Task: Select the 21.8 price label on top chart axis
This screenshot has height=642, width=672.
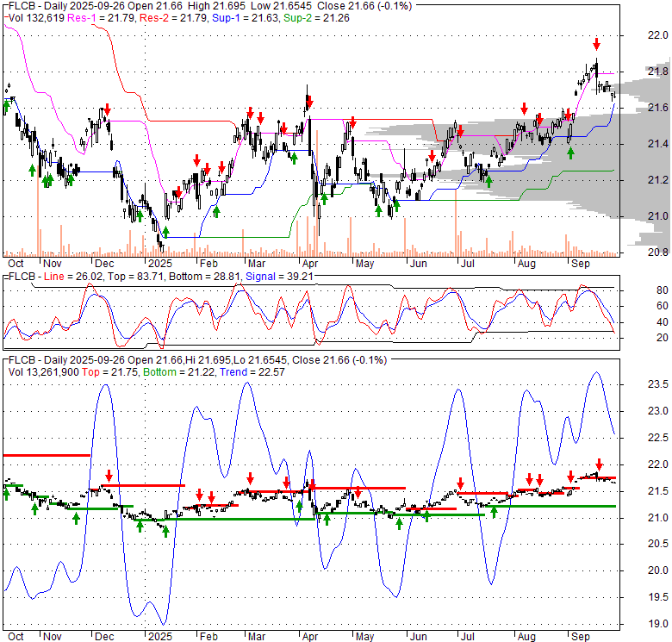Action: click(657, 72)
